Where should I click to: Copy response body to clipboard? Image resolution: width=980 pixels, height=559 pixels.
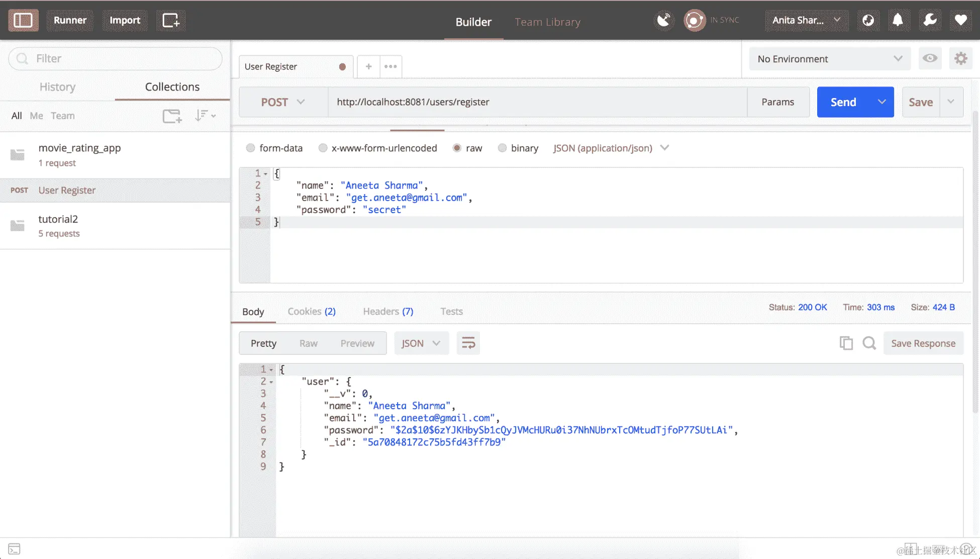point(846,343)
